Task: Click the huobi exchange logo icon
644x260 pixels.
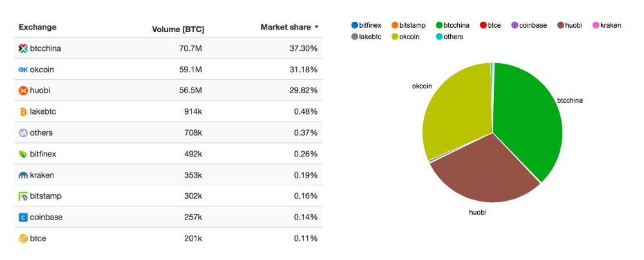Action: pyautogui.click(x=23, y=91)
